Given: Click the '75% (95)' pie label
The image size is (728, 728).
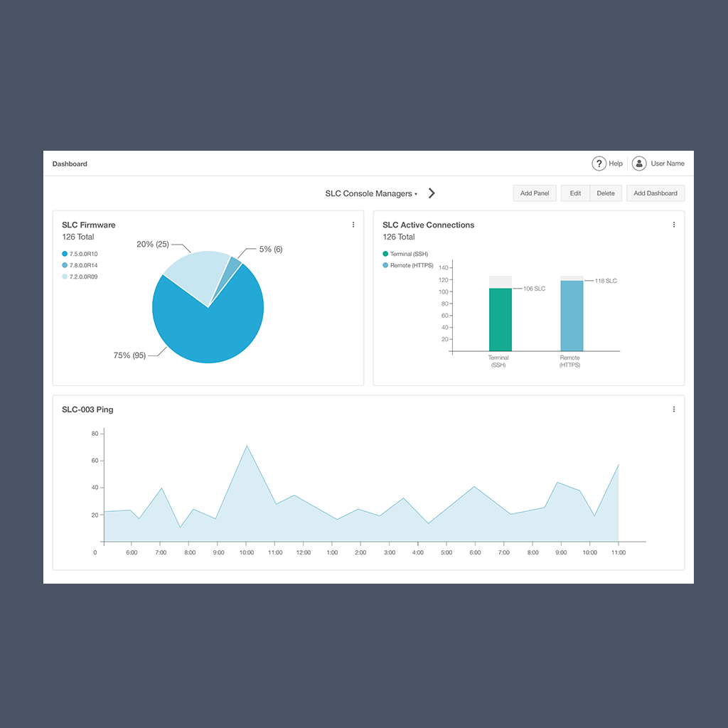Looking at the screenshot, I should [129, 355].
